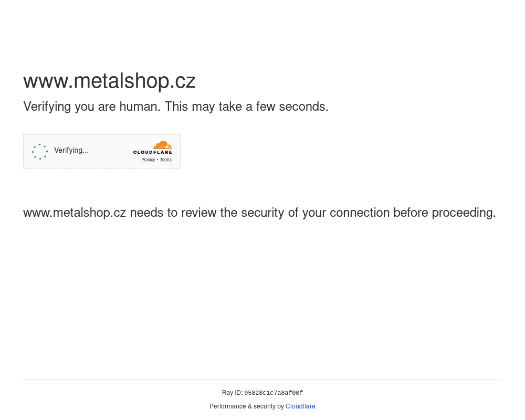
Task: Click the "Verifying you are human" text
Action: coord(91,107)
